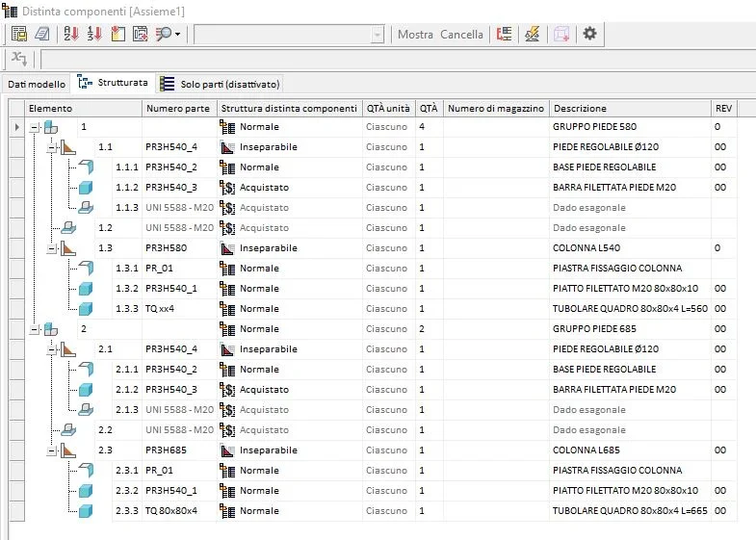The height and width of the screenshot is (540, 756).
Task: Click the formula input field
Action: click(x=399, y=60)
